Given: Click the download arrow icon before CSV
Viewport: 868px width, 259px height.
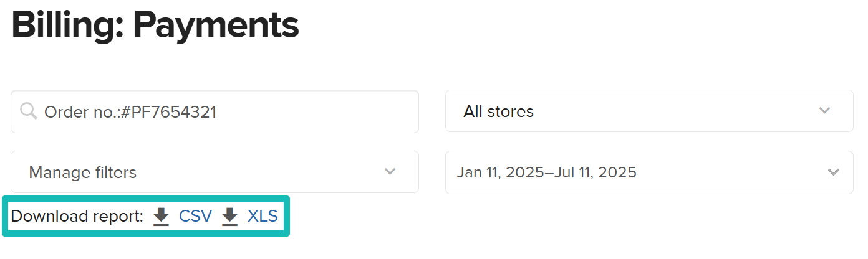Looking at the screenshot, I should (x=162, y=217).
